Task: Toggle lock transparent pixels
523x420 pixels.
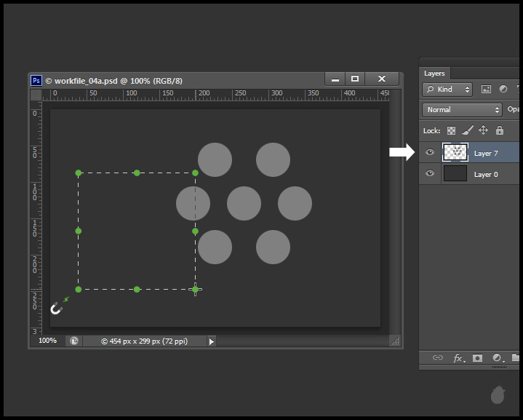Action: [x=451, y=130]
